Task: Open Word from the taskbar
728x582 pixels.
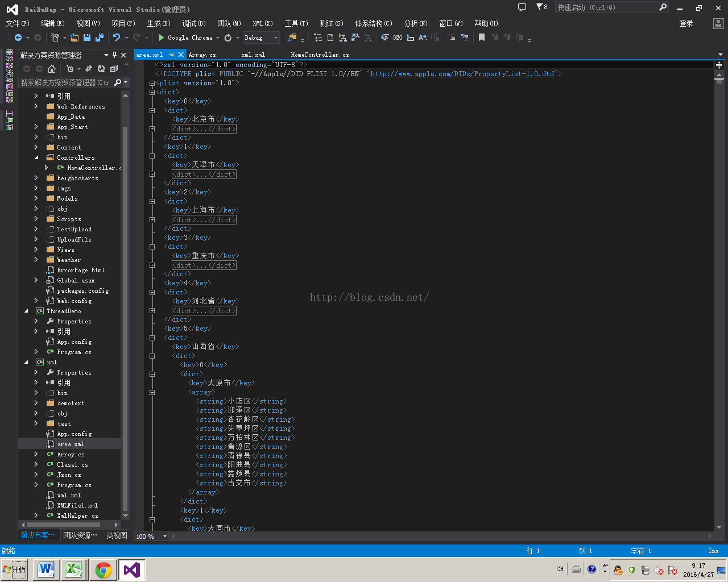Action: click(47, 569)
